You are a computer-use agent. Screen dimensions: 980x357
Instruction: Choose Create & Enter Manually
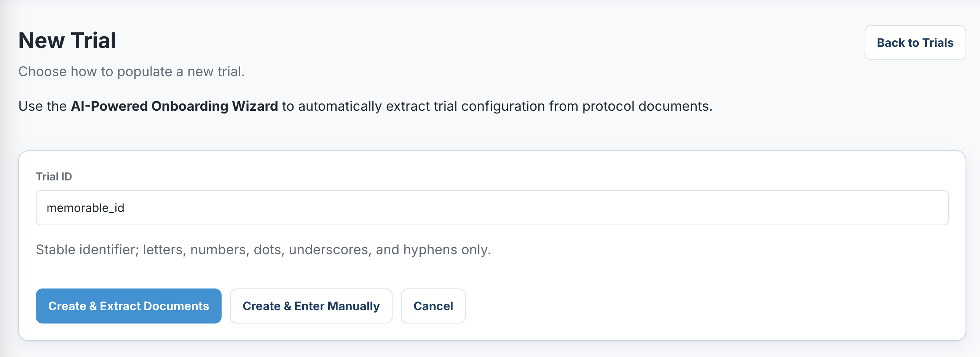(311, 306)
